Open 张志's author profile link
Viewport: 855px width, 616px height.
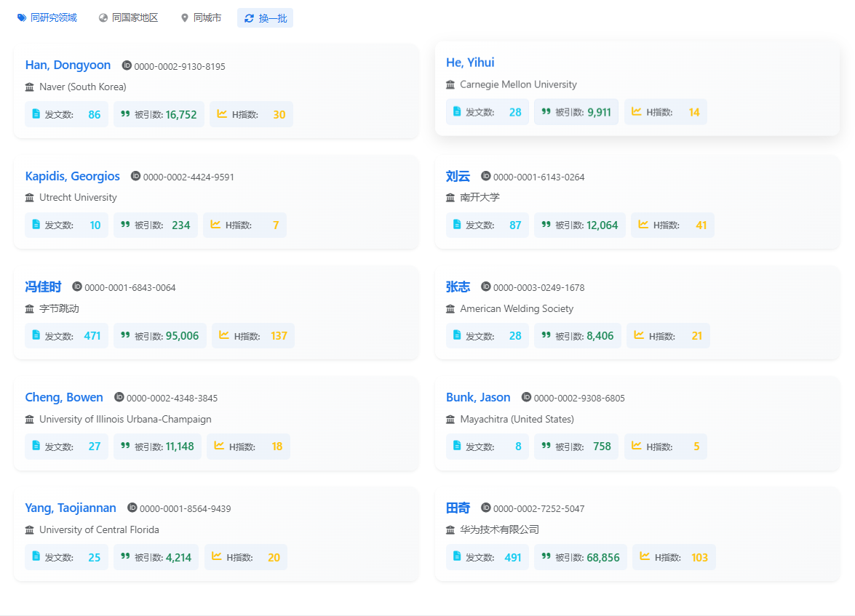point(458,287)
